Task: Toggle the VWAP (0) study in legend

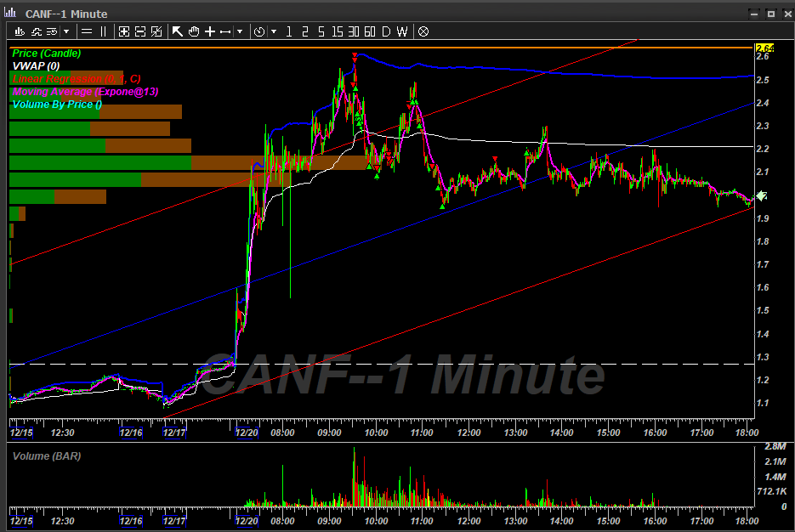Action: [x=37, y=65]
